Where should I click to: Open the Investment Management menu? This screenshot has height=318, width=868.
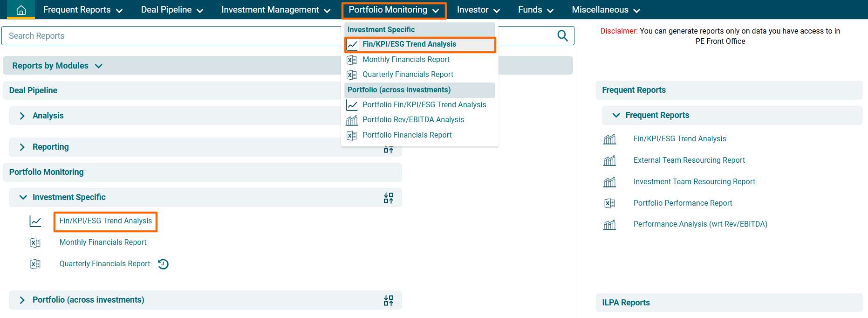tap(275, 10)
